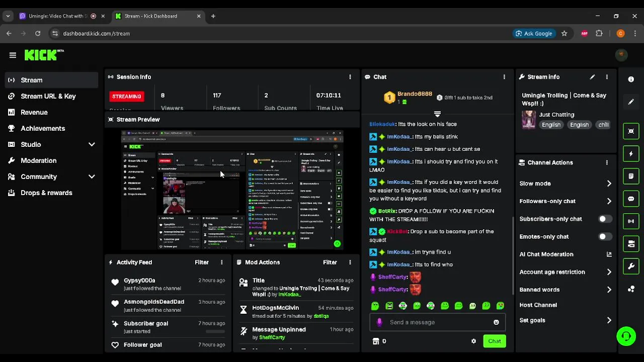Click the pencil icon in right rail
644x362 pixels.
(x=631, y=102)
